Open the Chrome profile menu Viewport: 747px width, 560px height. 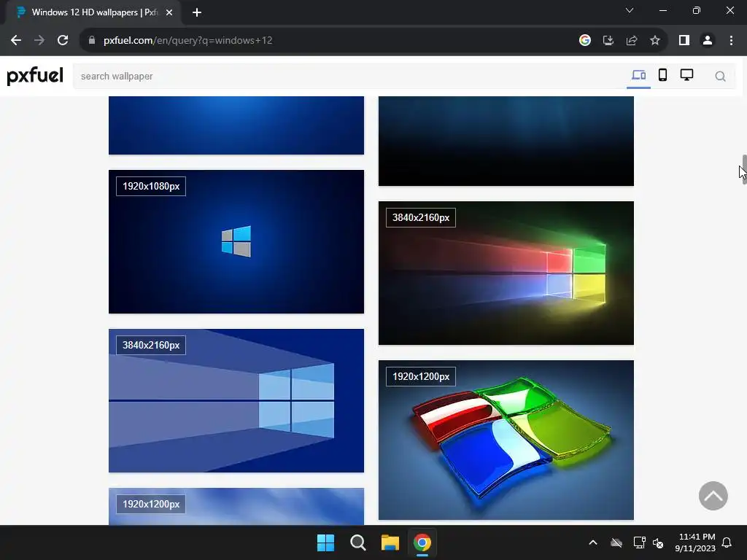coord(708,41)
